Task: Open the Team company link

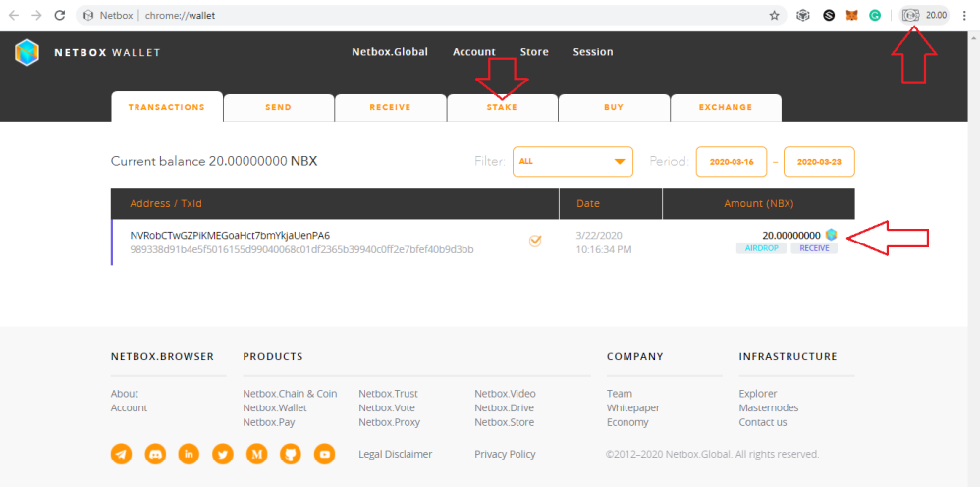Action: [x=620, y=393]
